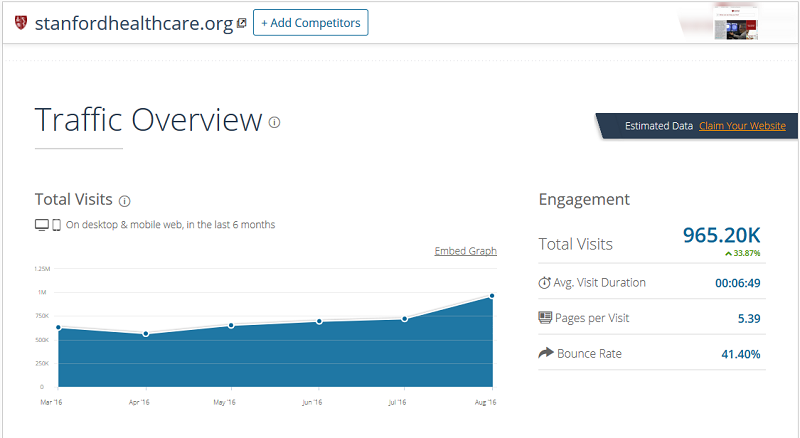Select the Jun '16 data point on graph
Screen dimensions: 800x438
[319, 321]
